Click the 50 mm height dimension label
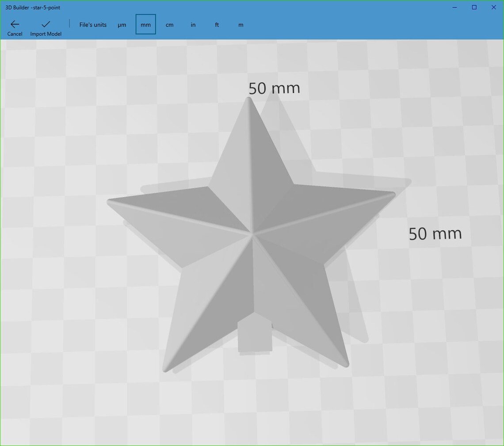This screenshot has height=446, width=504. click(435, 233)
